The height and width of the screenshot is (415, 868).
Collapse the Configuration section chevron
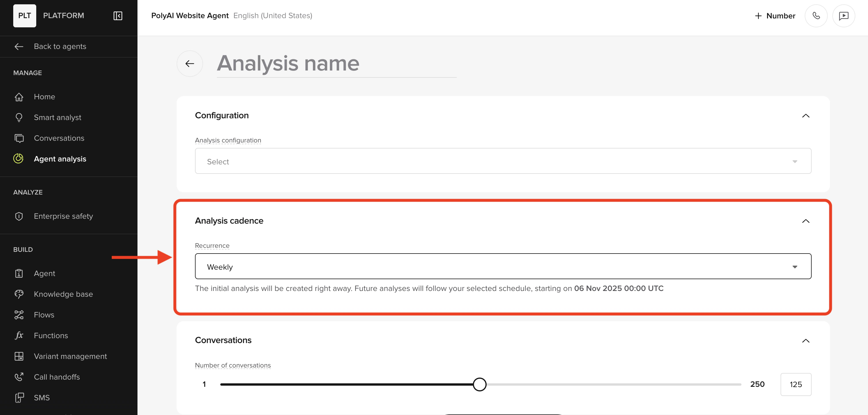pyautogui.click(x=805, y=116)
